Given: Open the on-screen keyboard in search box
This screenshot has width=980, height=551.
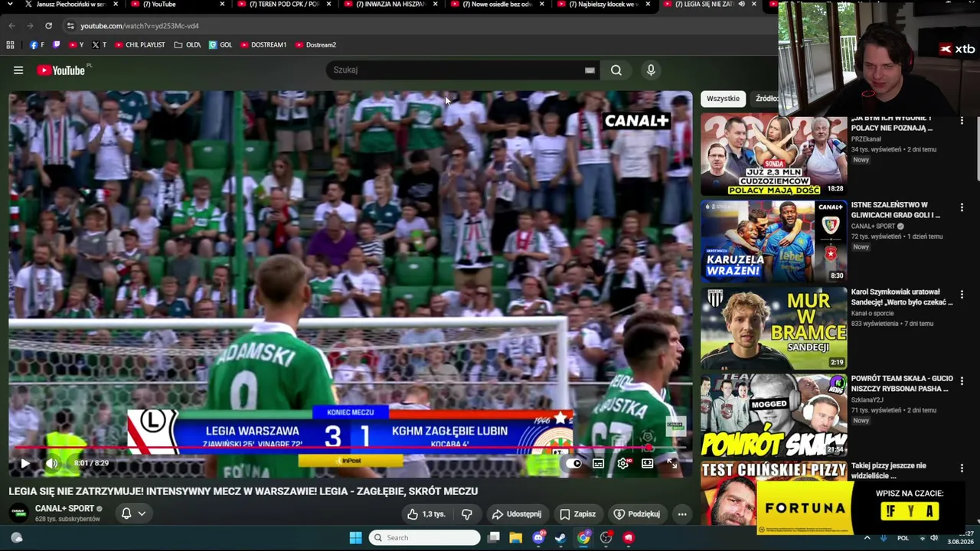Looking at the screenshot, I should (590, 70).
